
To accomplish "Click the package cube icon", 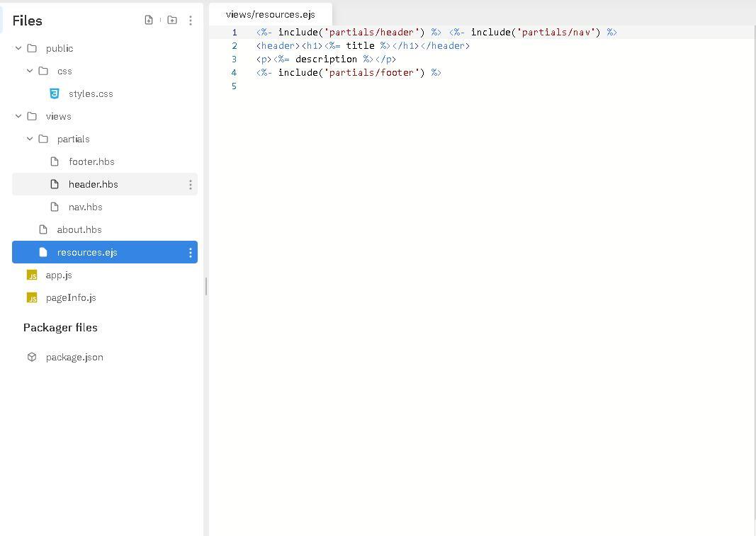I will (32, 357).
